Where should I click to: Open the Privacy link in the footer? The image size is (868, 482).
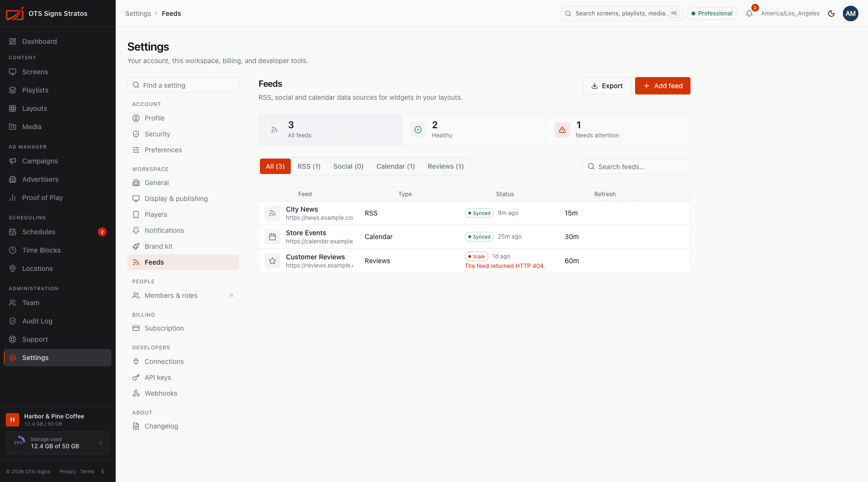pos(68,471)
